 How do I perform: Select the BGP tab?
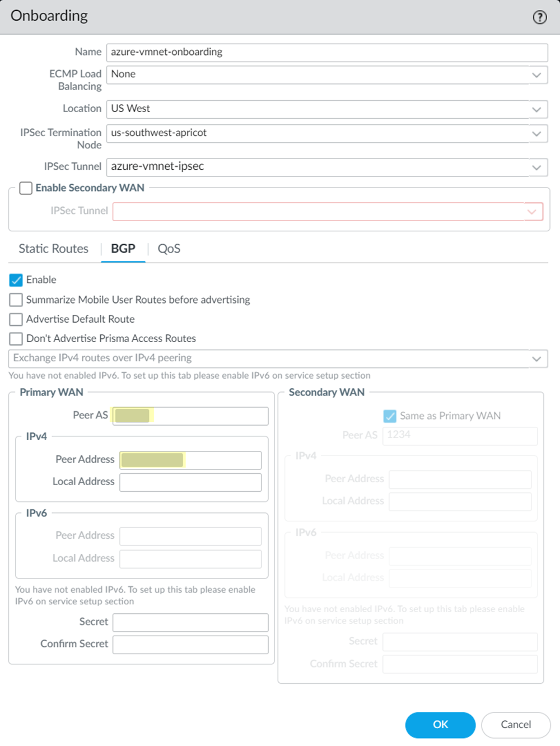pos(123,249)
